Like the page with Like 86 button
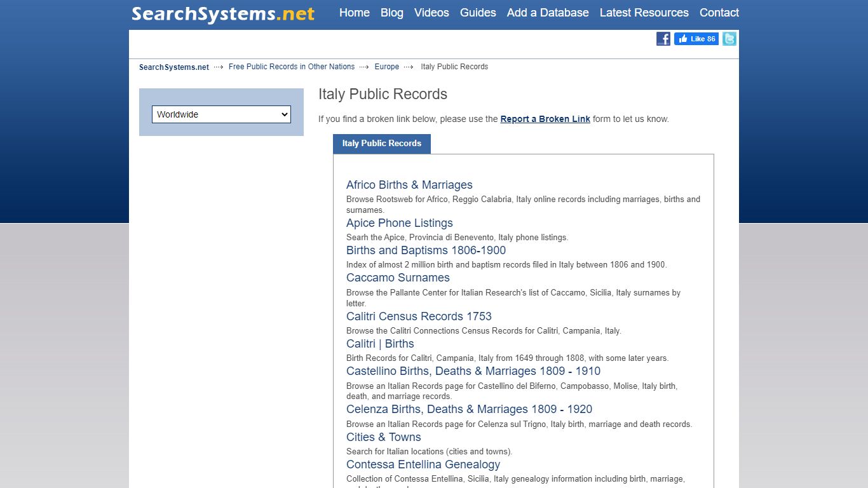 [x=696, y=39]
